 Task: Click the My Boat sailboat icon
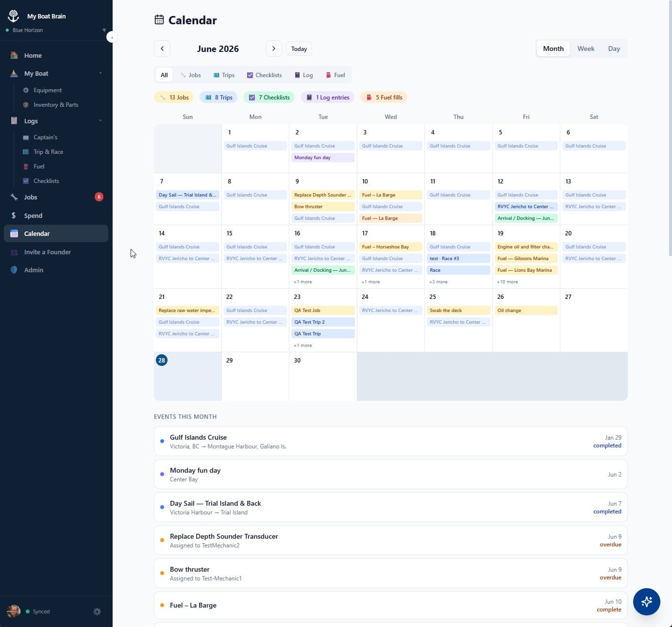point(14,73)
